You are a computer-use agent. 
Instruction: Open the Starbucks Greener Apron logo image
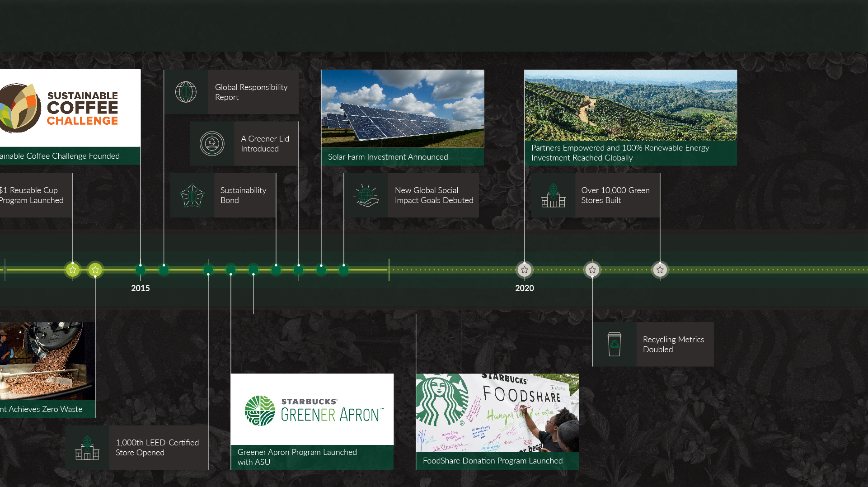point(312,409)
